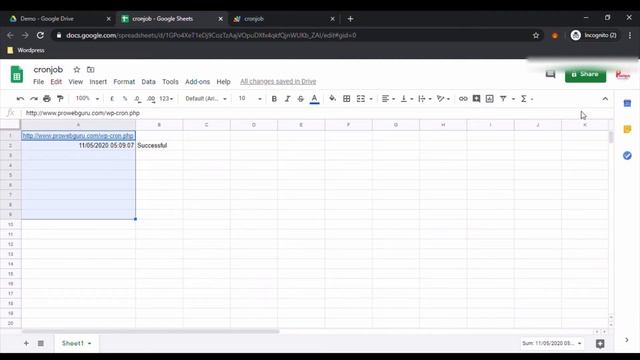
Task: Click the Create a filter icon
Action: tap(503, 99)
